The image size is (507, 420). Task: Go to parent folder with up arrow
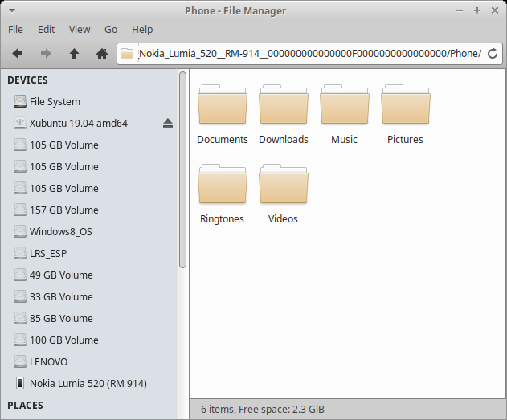(74, 54)
